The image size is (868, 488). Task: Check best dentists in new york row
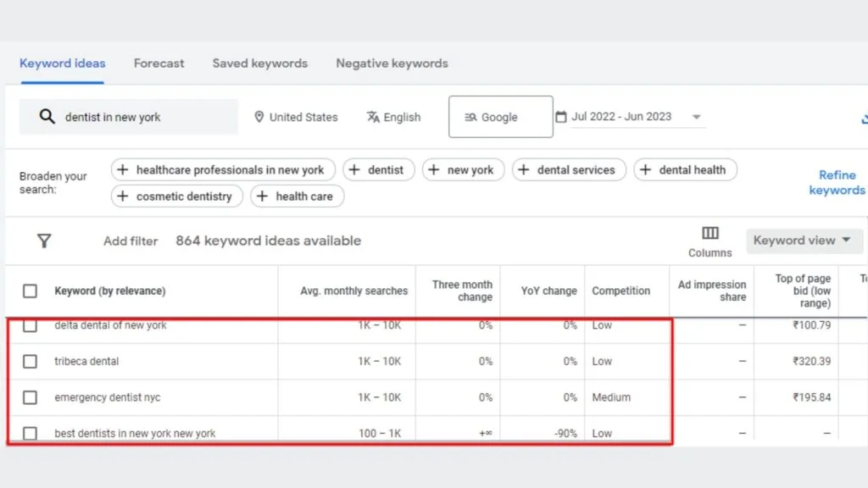click(x=30, y=433)
